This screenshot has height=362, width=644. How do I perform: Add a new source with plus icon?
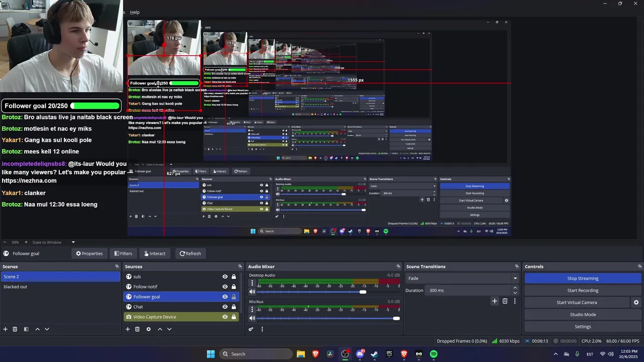128,329
